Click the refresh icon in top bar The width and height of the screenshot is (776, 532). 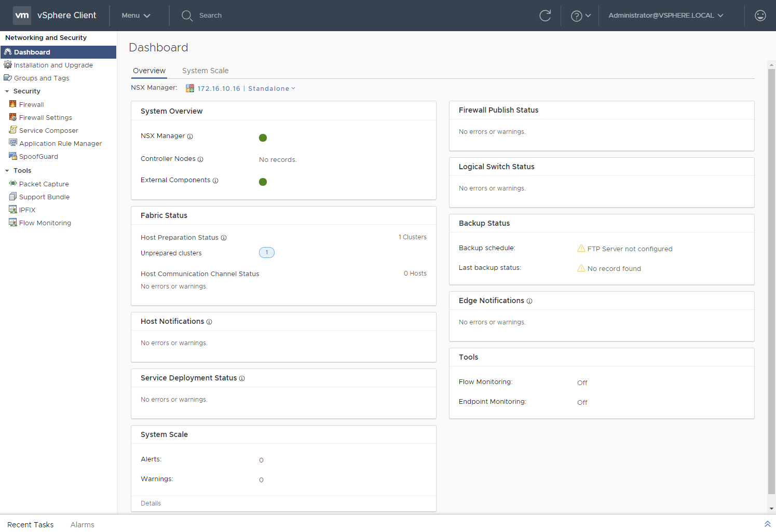[545, 16]
